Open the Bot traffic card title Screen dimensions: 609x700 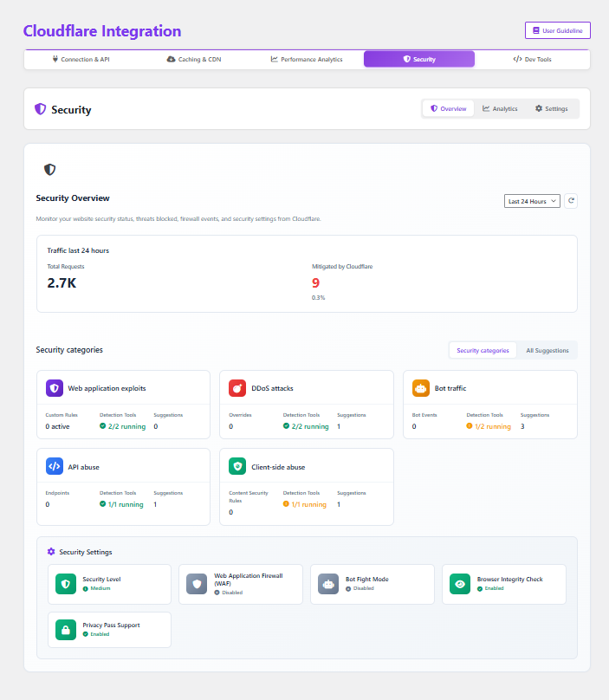[450, 388]
